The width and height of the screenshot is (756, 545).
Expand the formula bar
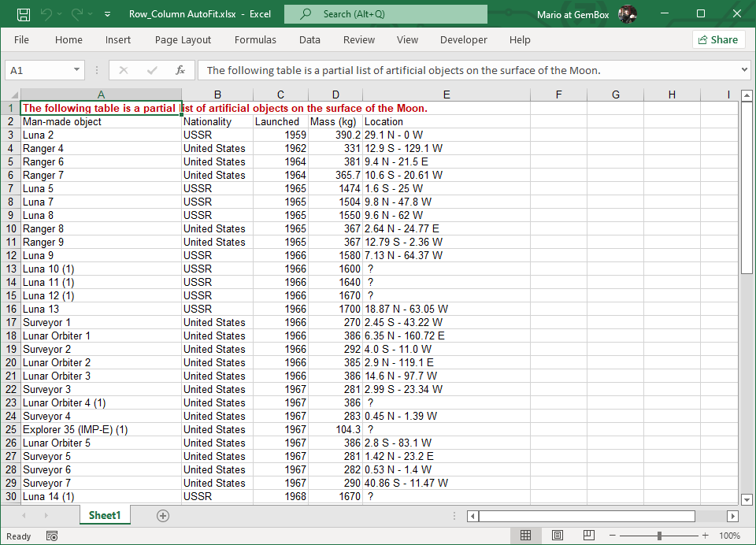pos(744,70)
